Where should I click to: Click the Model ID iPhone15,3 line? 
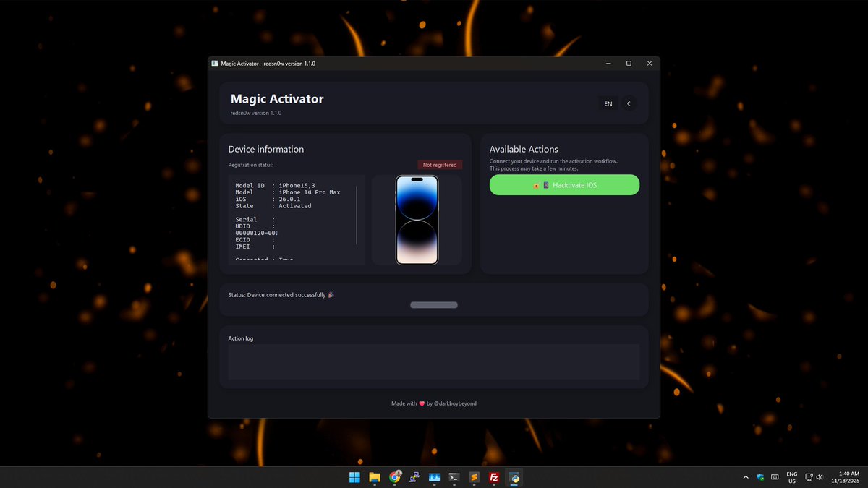pos(275,186)
